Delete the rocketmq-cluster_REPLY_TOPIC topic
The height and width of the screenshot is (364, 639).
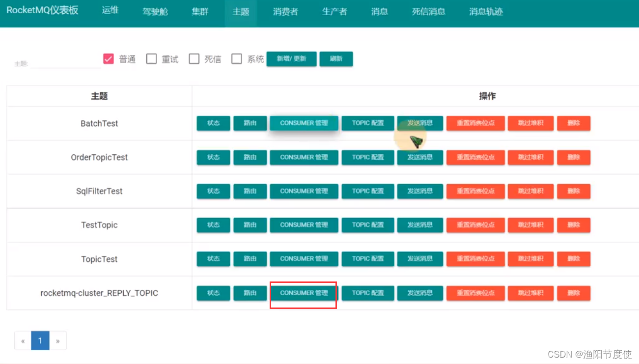click(574, 293)
